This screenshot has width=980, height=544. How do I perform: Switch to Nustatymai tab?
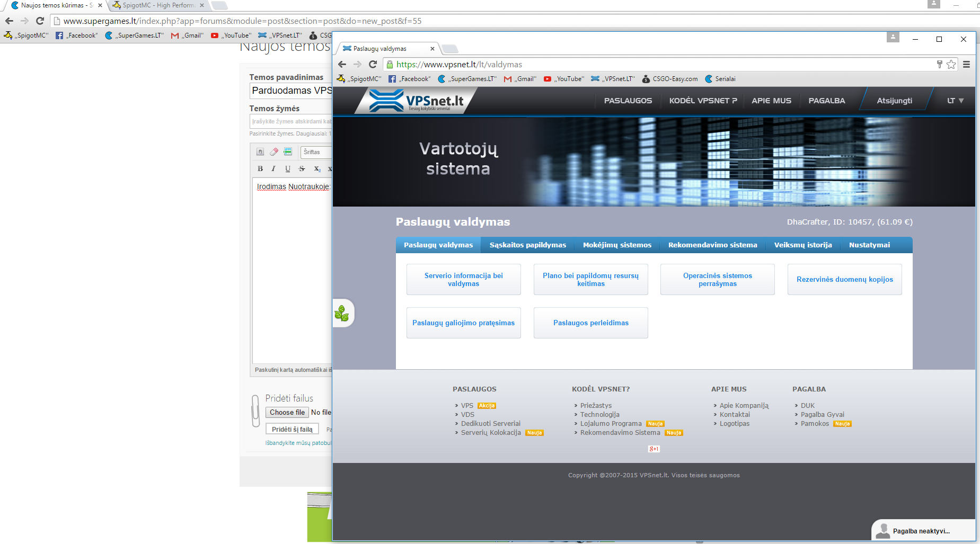point(869,245)
